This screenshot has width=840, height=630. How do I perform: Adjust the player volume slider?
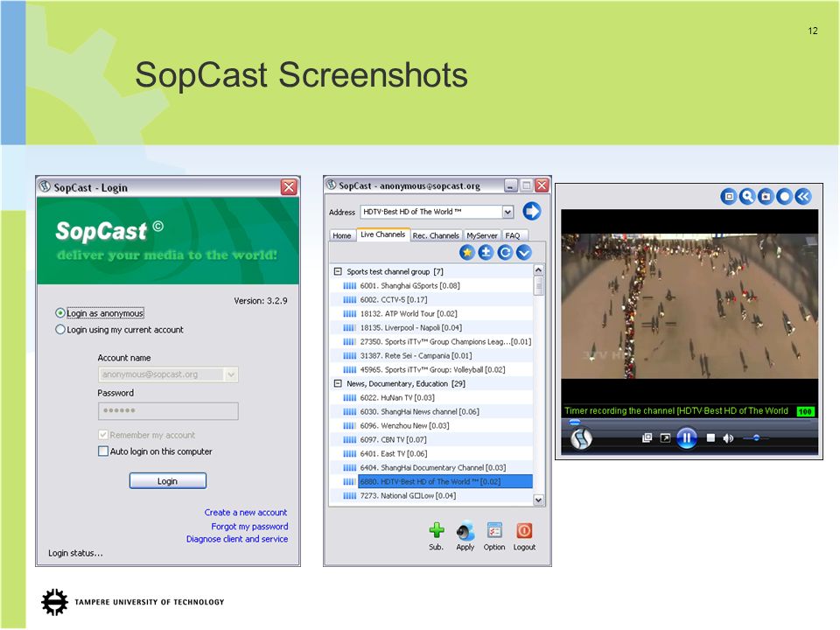[x=756, y=438]
